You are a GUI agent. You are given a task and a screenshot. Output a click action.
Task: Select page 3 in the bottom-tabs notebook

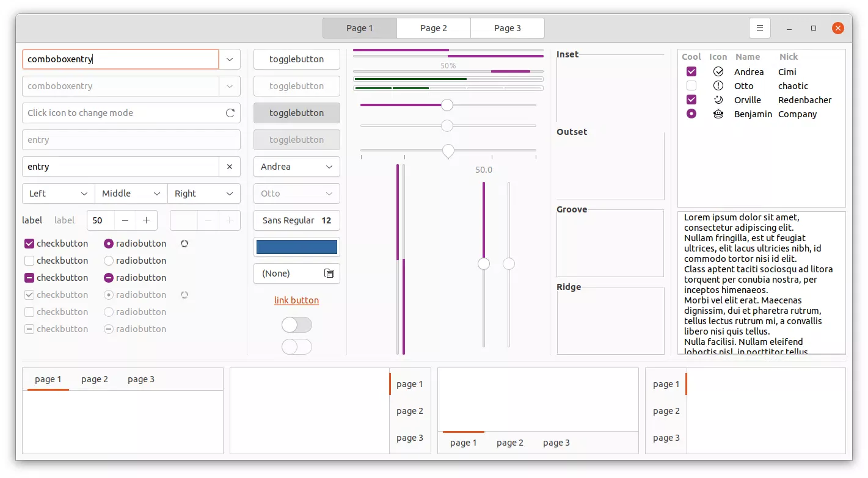[x=556, y=443]
